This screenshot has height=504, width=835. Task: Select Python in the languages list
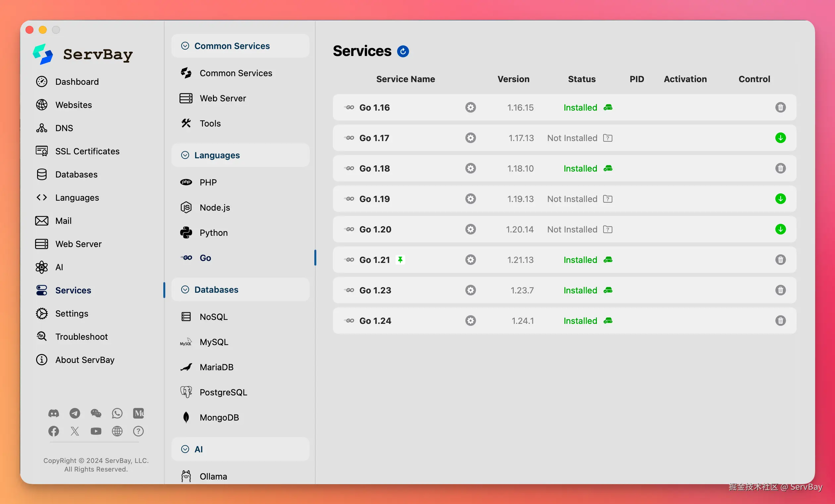tap(214, 233)
